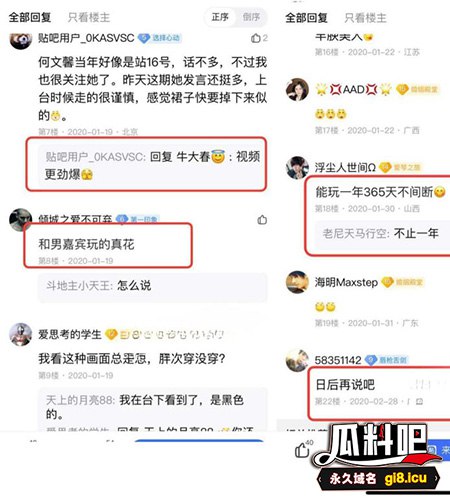450x500 pixels.
Task: Open avatar of user 58351142
Action: pyautogui.click(x=297, y=360)
